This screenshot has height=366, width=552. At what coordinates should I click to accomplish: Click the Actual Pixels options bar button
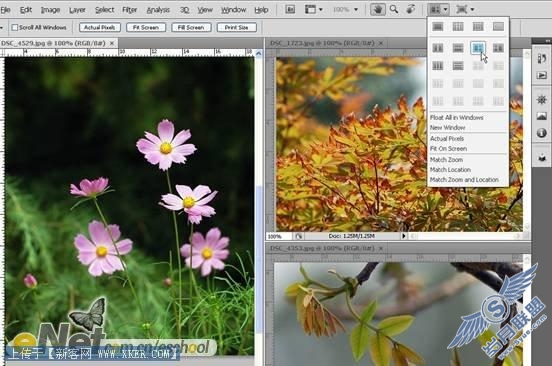click(x=100, y=27)
